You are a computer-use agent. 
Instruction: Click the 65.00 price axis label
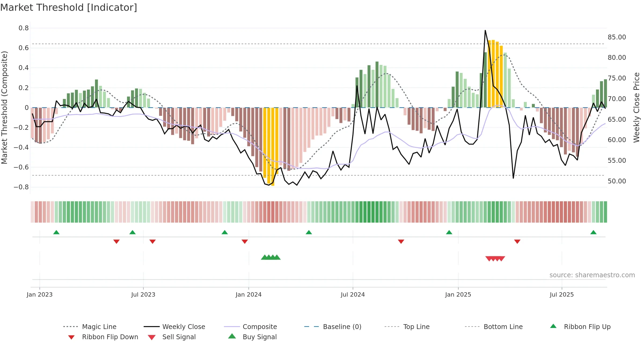[617, 119]
